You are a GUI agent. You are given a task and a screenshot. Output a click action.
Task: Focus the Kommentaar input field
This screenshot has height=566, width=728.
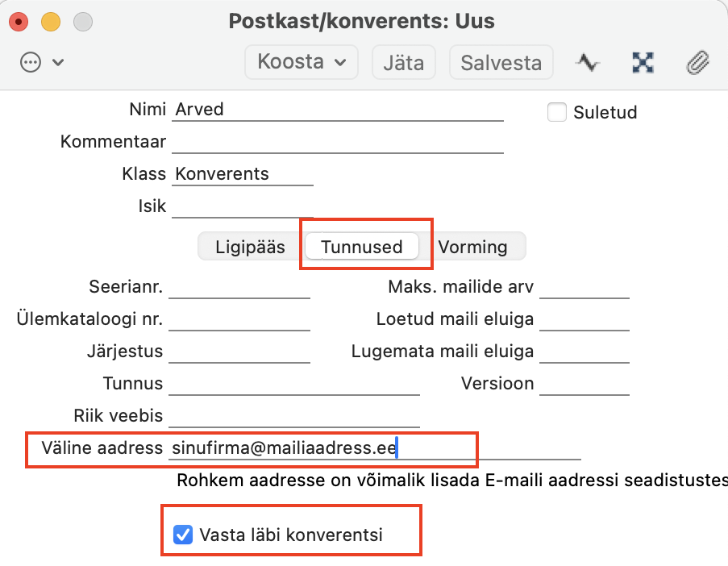[339, 143]
